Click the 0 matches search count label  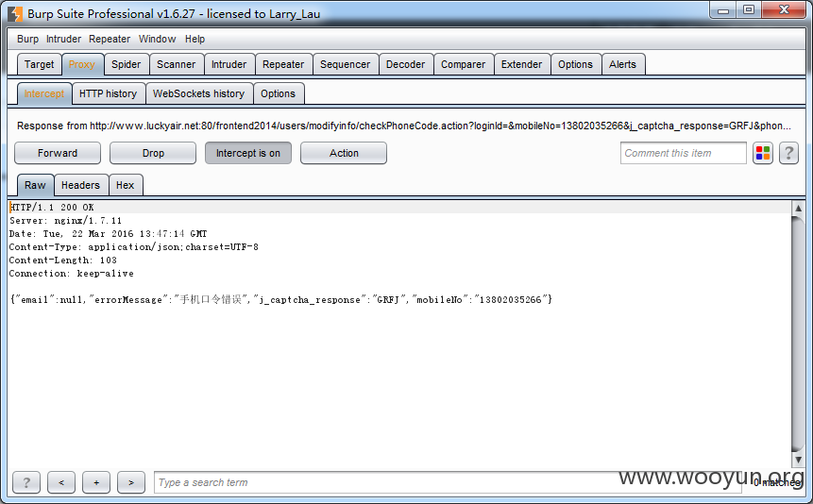click(777, 482)
